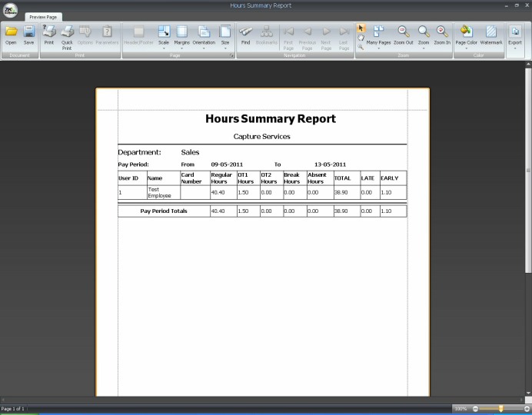Screen dimensions: 532x415
Task: Expand the Zoom dropdown arrow
Action: 424,48
